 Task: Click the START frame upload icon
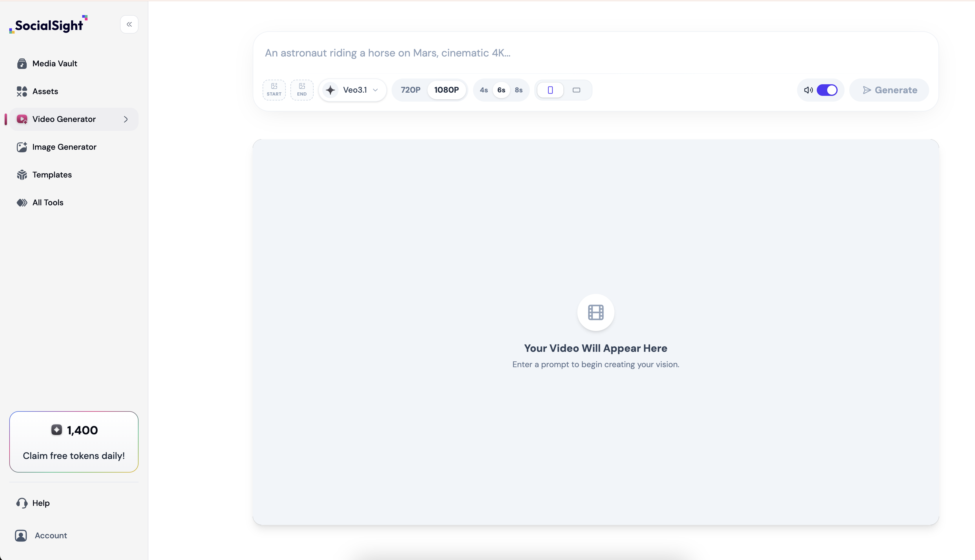tap(274, 89)
